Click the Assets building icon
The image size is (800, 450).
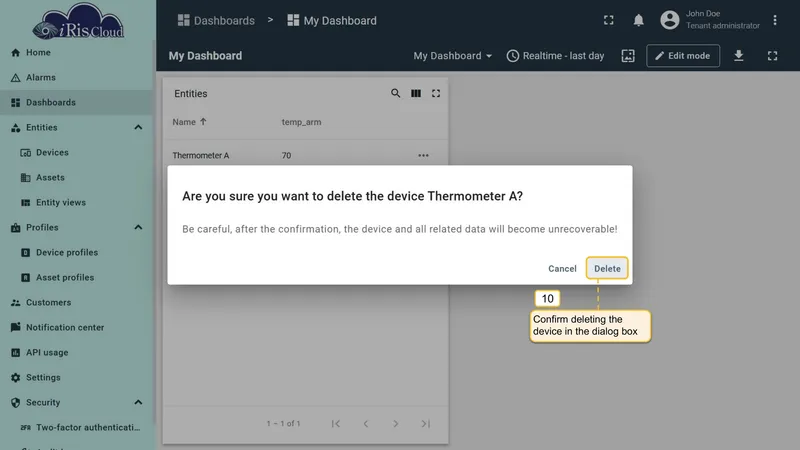tap(26, 178)
